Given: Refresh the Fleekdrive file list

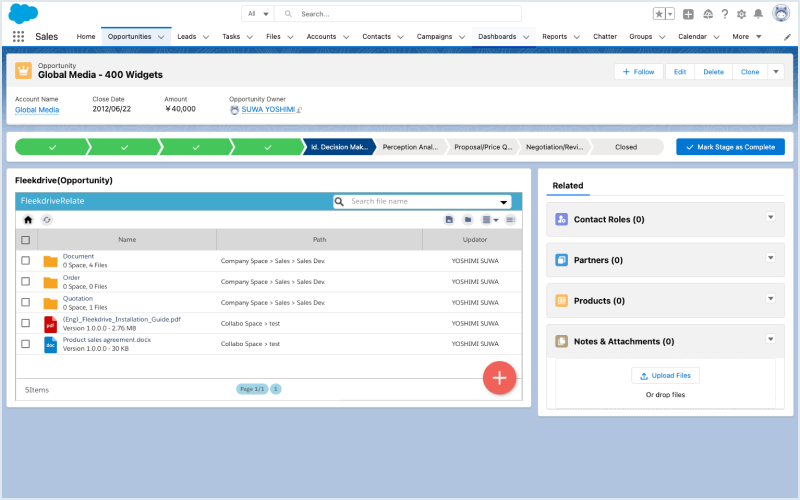Looking at the screenshot, I should [x=47, y=220].
